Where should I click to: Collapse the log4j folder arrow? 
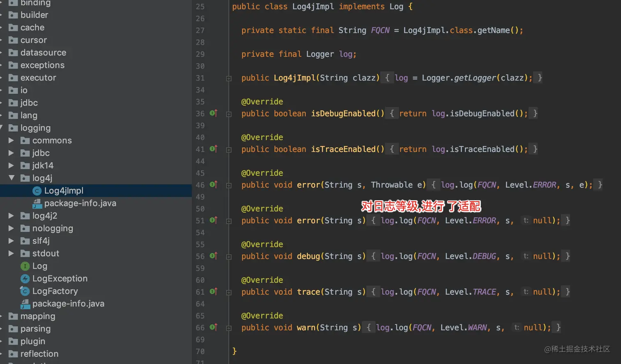[x=11, y=178]
